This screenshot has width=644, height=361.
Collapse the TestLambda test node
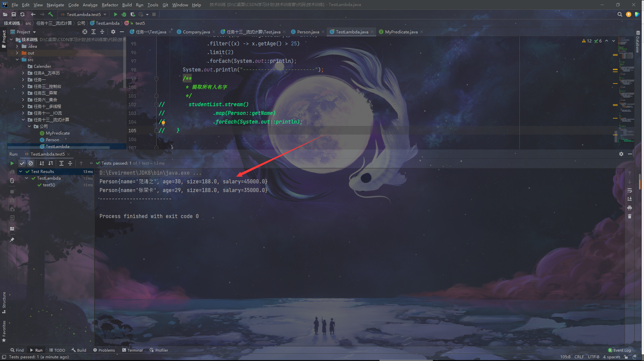tap(27, 178)
